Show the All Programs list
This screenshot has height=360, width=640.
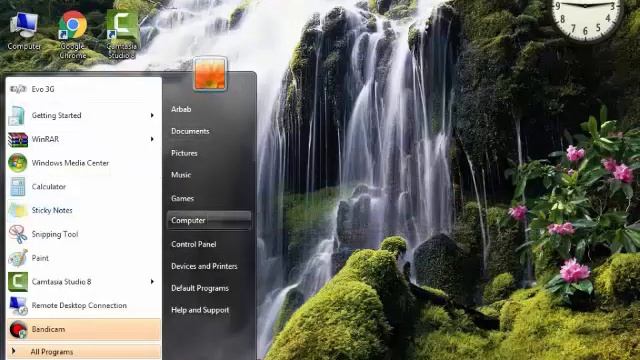click(x=84, y=351)
